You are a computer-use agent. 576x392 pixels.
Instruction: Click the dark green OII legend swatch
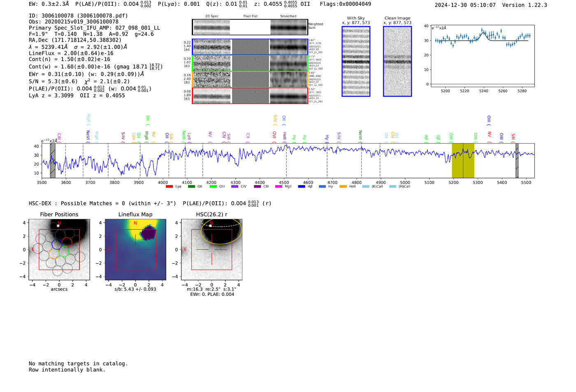[x=191, y=187]
